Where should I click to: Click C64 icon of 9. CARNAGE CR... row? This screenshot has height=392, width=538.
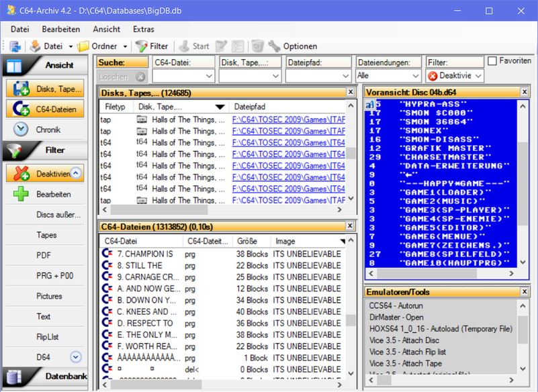pos(107,277)
